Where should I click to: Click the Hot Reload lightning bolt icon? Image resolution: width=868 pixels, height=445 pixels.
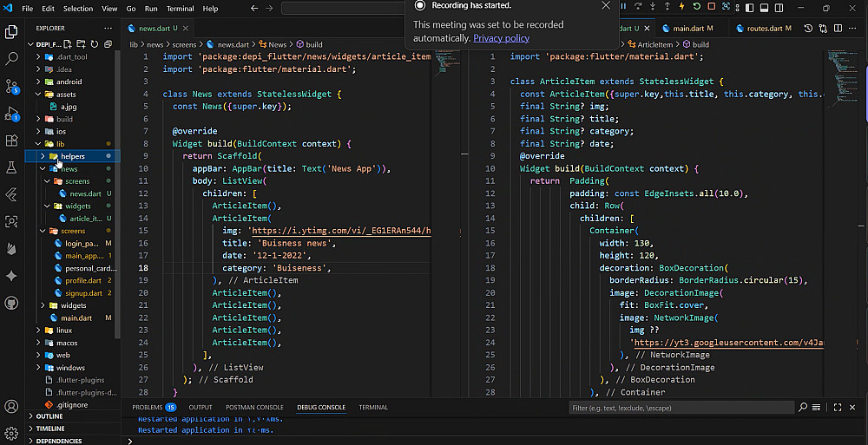(681, 7)
